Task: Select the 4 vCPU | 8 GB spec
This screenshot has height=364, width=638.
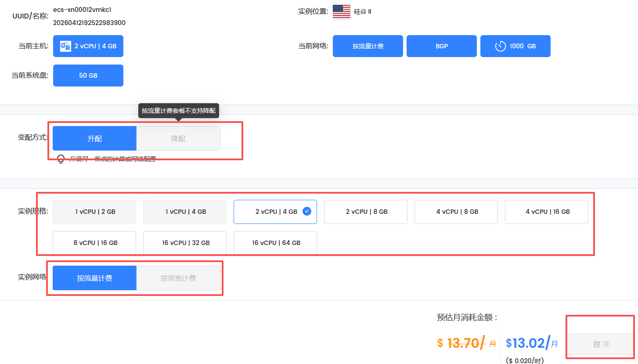Action: pyautogui.click(x=456, y=211)
